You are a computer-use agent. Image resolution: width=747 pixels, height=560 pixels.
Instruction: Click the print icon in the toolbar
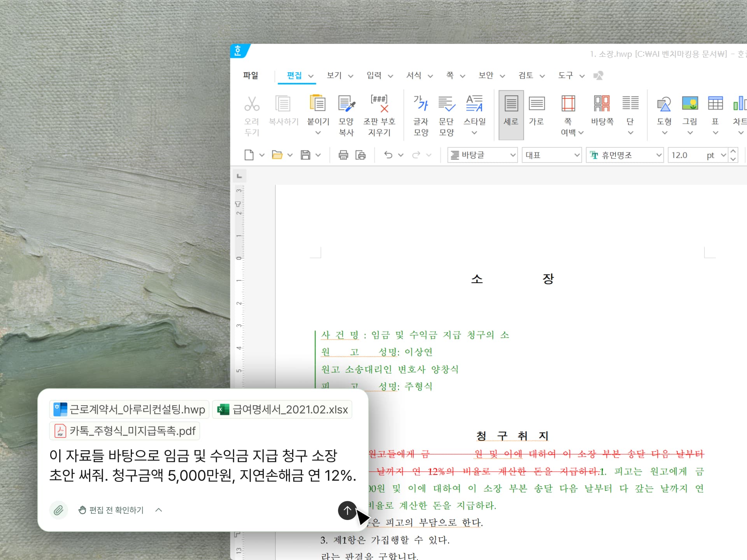(343, 155)
